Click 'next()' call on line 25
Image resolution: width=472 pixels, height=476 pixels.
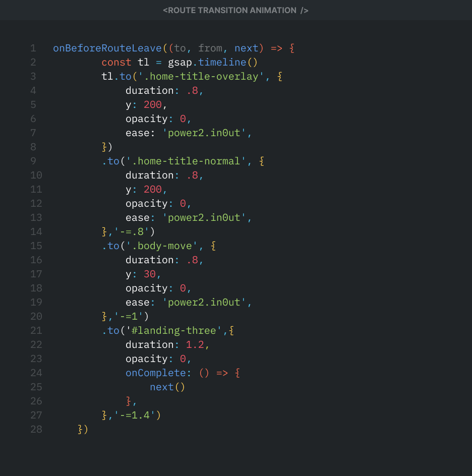click(167, 387)
